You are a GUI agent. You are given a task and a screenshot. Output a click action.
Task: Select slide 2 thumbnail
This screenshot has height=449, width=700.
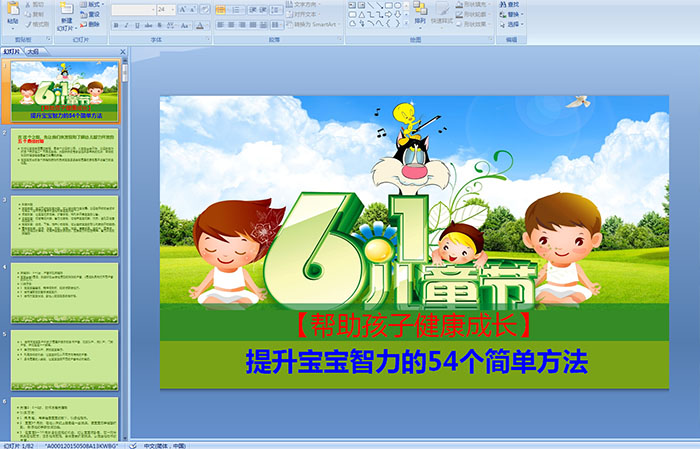pyautogui.click(x=65, y=159)
